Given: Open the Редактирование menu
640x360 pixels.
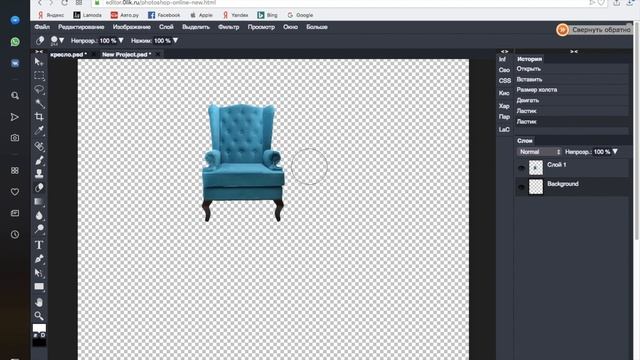Looking at the screenshot, I should point(81,27).
